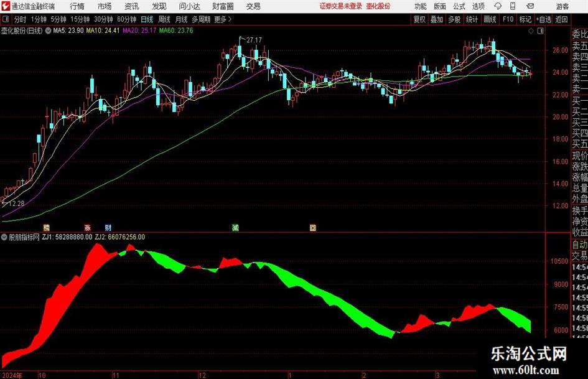Click the 榜 event marker icon
This screenshot has height=379, width=588.
point(47,228)
